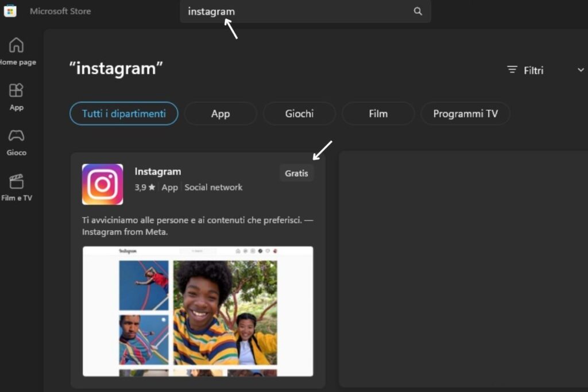Open the Film e TV section
The image size is (588, 392).
click(x=17, y=188)
